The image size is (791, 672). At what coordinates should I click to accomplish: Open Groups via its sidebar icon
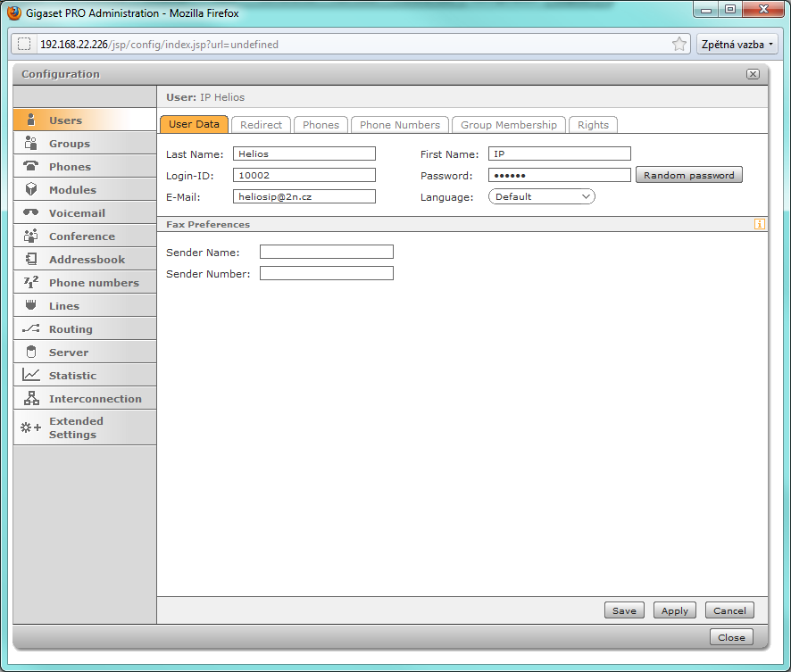point(31,143)
